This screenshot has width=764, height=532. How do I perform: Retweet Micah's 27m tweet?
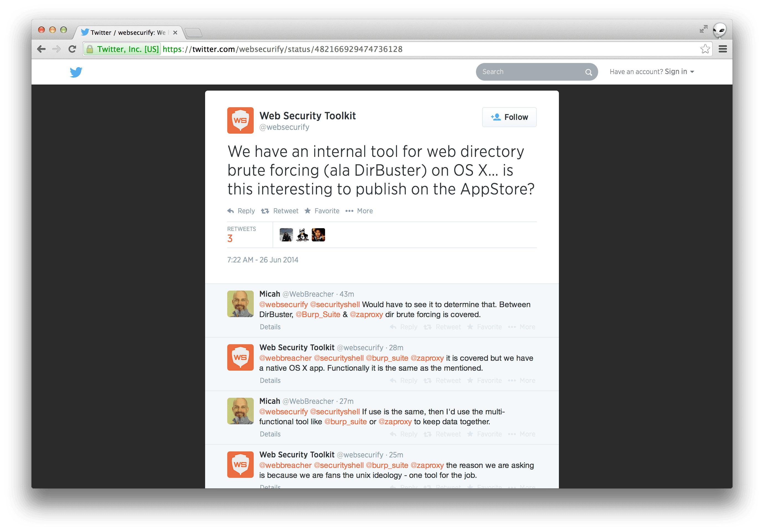pyautogui.click(x=442, y=434)
